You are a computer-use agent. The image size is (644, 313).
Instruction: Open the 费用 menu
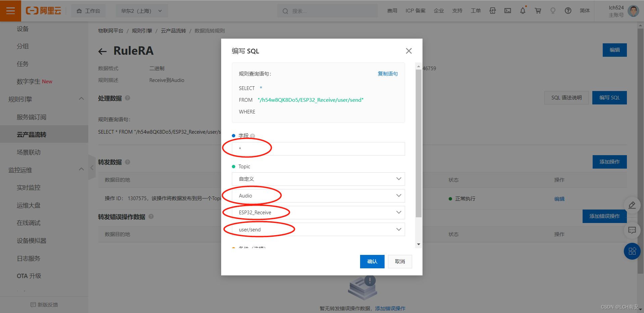click(392, 11)
